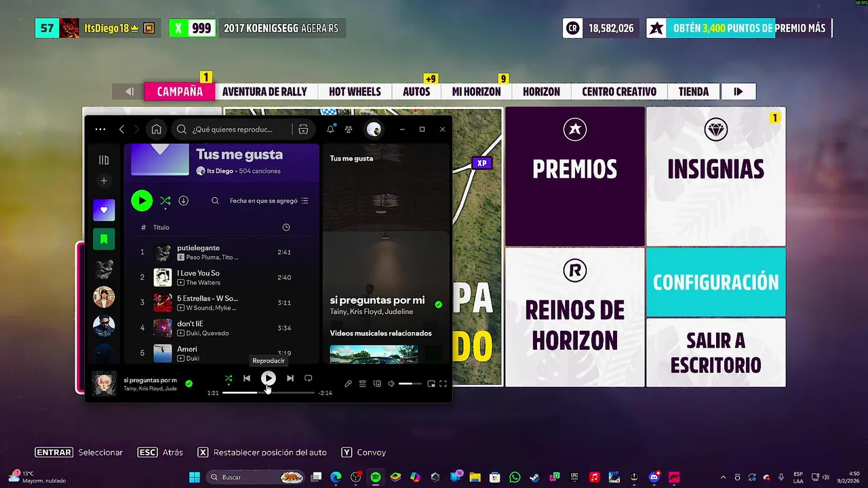Viewport: 868px width, 488px height.
Task: Open related music video thumbnail
Action: tap(374, 354)
